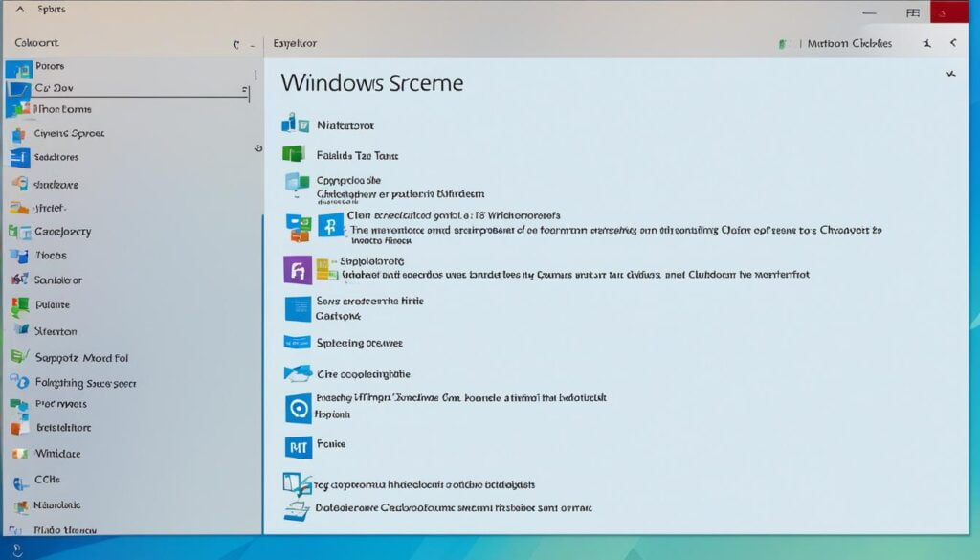Click the green icon beside Sappotz Mord Fol
The image size is (980, 560).
(19, 356)
